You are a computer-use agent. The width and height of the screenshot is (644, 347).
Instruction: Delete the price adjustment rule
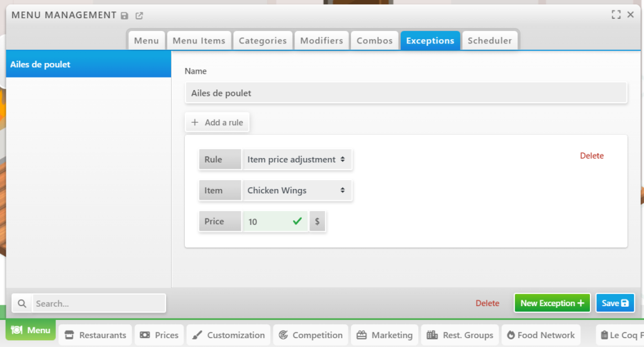pos(591,156)
